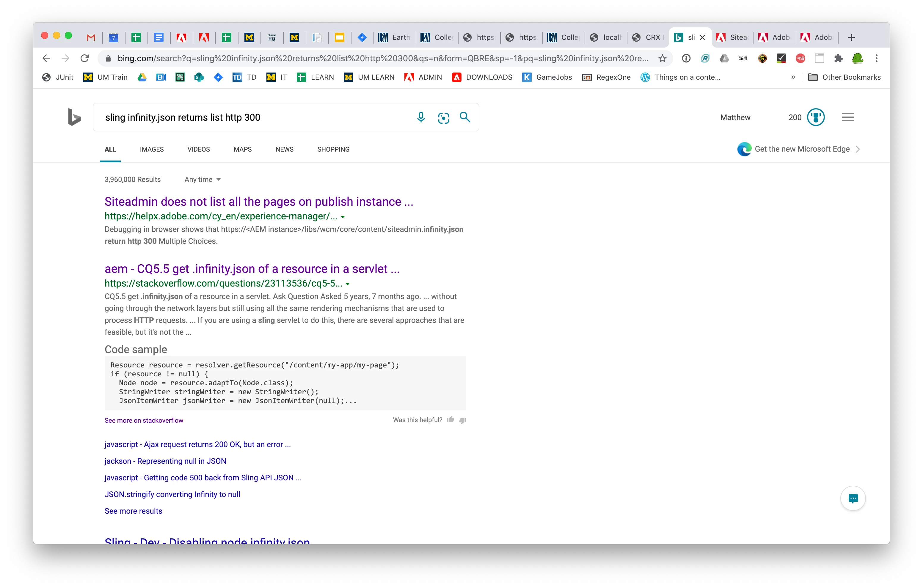
Task: Open the Microsoft Rewards trophy icon
Action: pyautogui.click(x=815, y=117)
